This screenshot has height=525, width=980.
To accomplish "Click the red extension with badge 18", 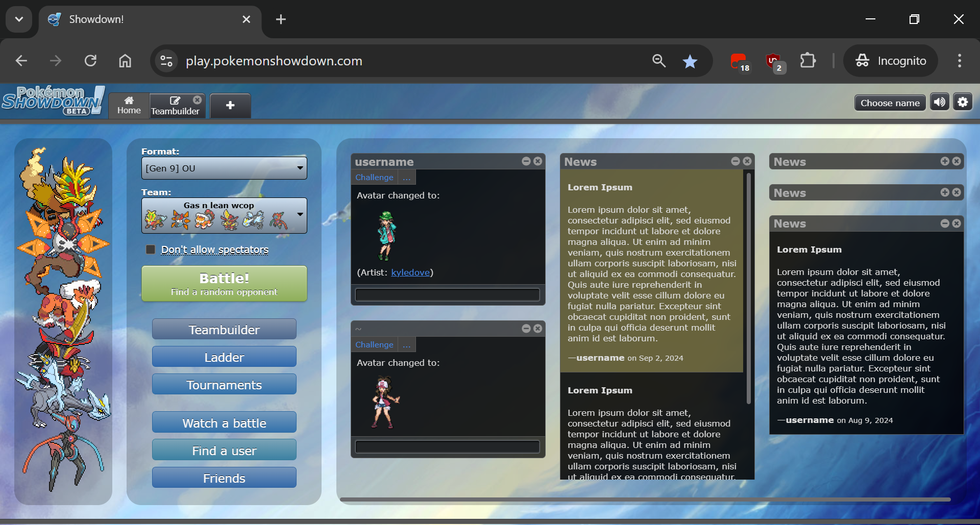I will point(739,62).
